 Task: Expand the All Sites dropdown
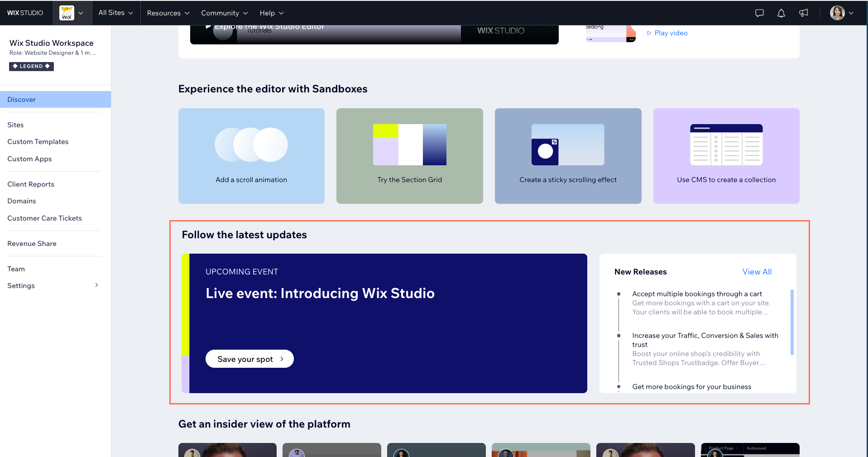(116, 13)
